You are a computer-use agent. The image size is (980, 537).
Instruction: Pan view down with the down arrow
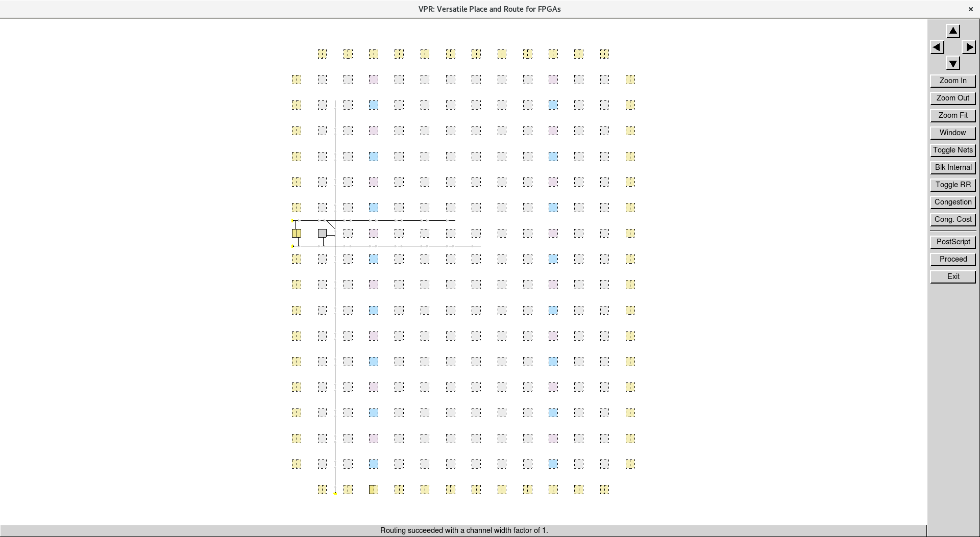pos(953,64)
